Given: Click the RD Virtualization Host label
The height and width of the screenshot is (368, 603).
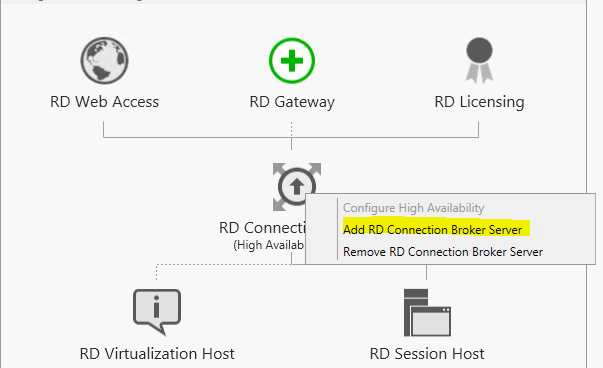Looking at the screenshot, I should pyautogui.click(x=157, y=354).
